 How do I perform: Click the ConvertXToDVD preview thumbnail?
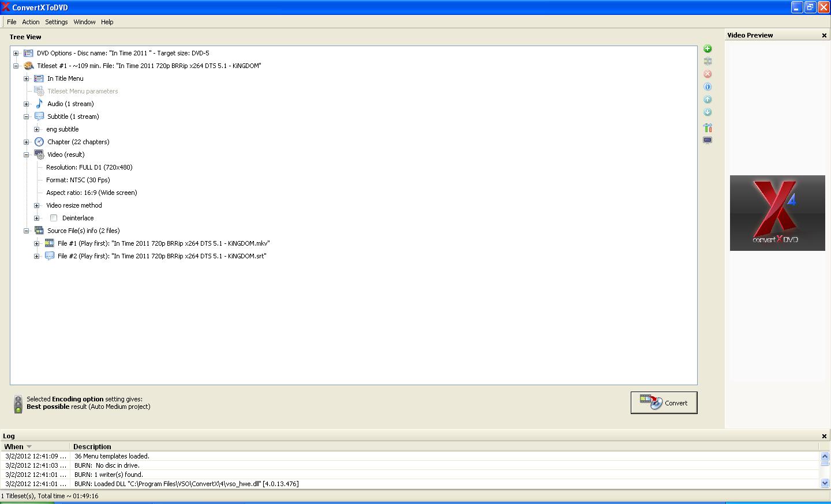click(777, 213)
